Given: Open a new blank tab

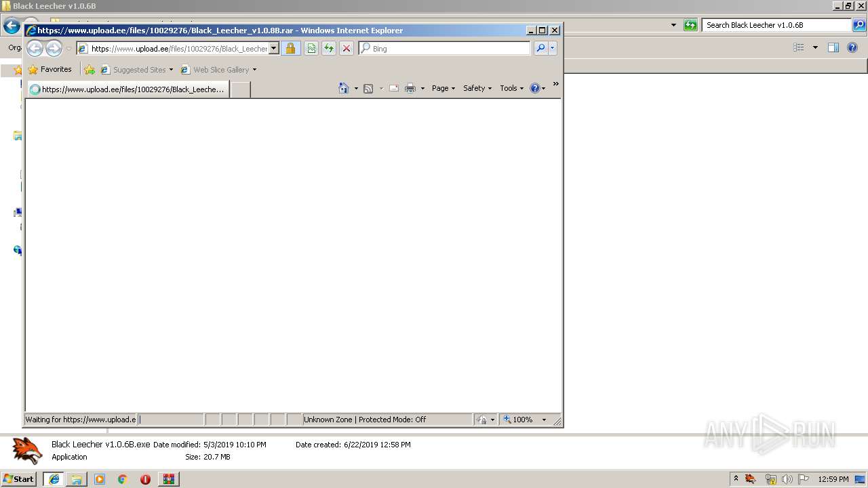Looking at the screenshot, I should [241, 89].
